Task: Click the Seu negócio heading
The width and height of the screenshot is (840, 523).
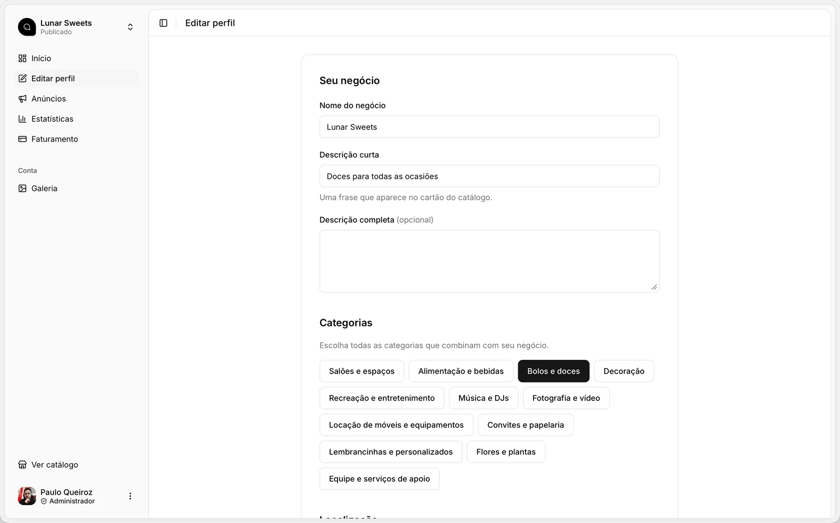Action: pyautogui.click(x=349, y=80)
